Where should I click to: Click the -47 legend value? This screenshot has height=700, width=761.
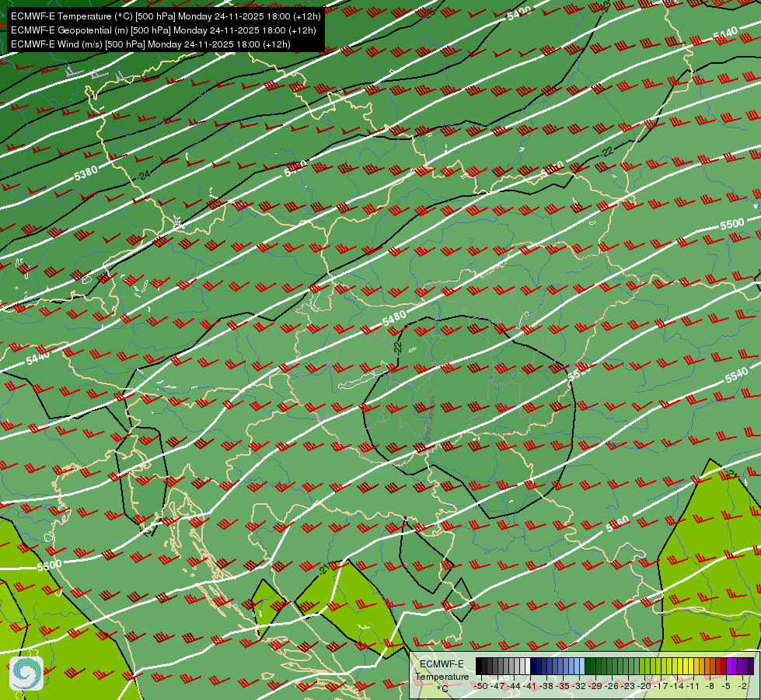(498, 686)
